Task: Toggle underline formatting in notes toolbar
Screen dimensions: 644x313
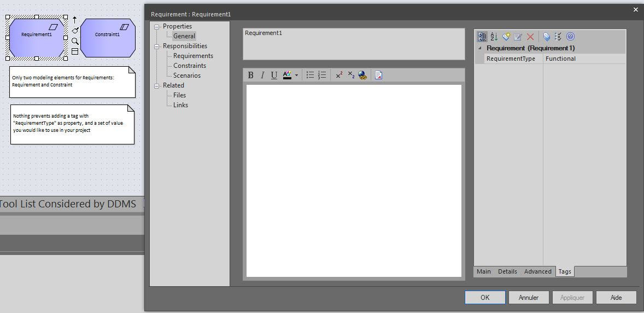Action: pyautogui.click(x=274, y=75)
